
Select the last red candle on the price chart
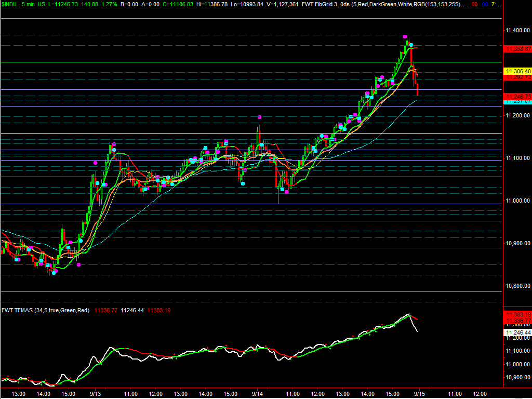tap(418, 88)
